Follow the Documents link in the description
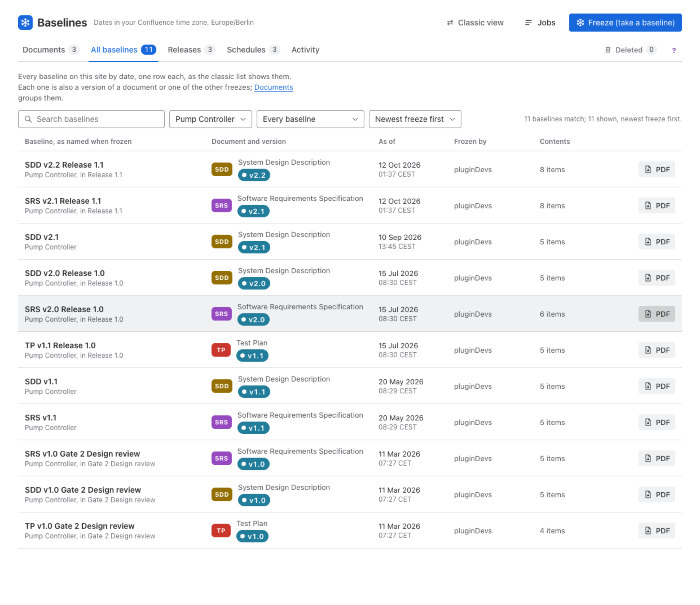Image resolution: width=700 pixels, height=605 pixels. tap(273, 87)
